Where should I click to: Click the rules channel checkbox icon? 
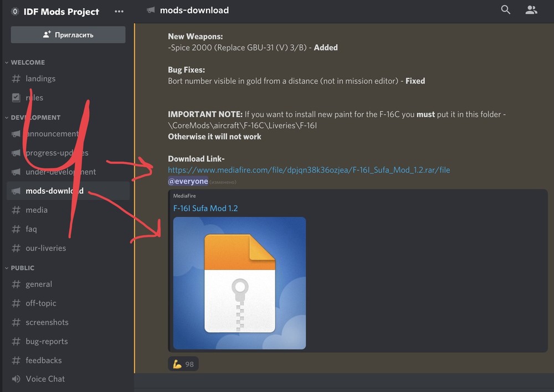[16, 97]
